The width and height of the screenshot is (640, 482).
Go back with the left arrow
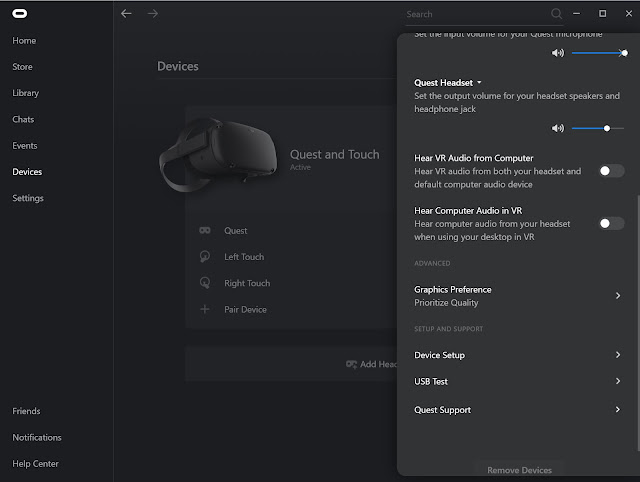(127, 13)
